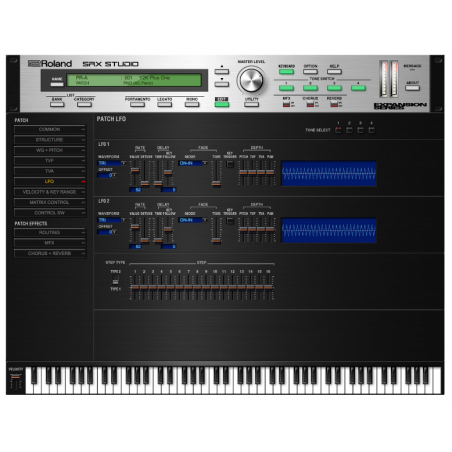This screenshot has height=452, width=452.
Task: Select the LFO page tab
Action: (x=50, y=181)
